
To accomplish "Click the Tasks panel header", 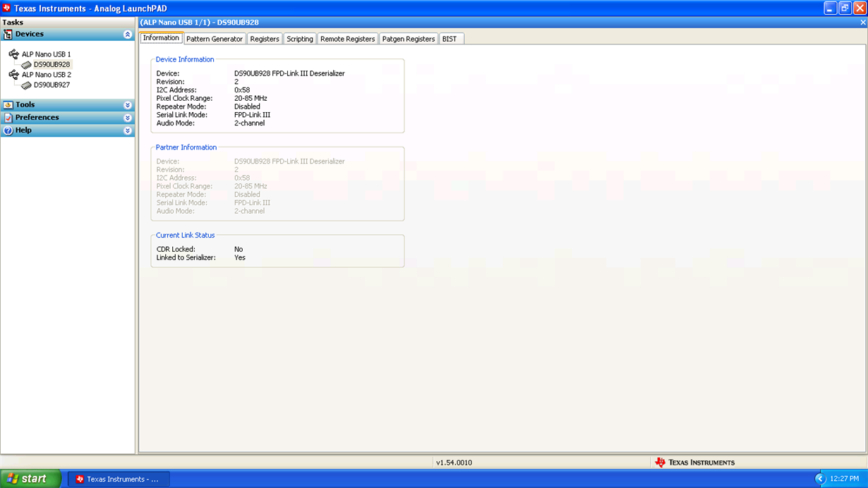I will [68, 23].
